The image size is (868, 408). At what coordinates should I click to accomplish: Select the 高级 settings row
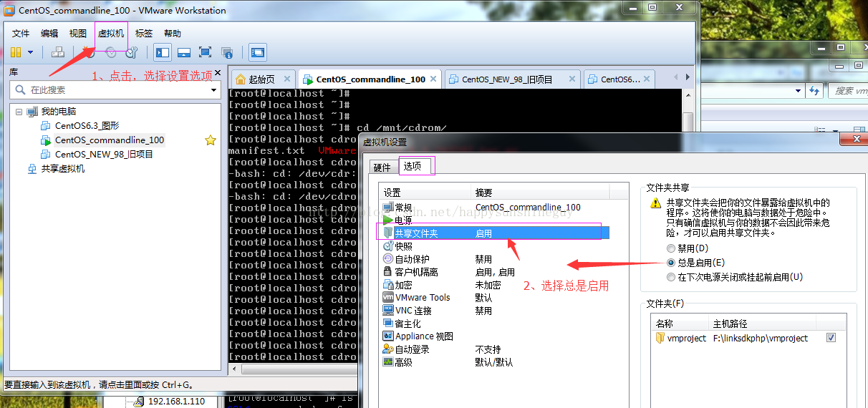pos(494,362)
